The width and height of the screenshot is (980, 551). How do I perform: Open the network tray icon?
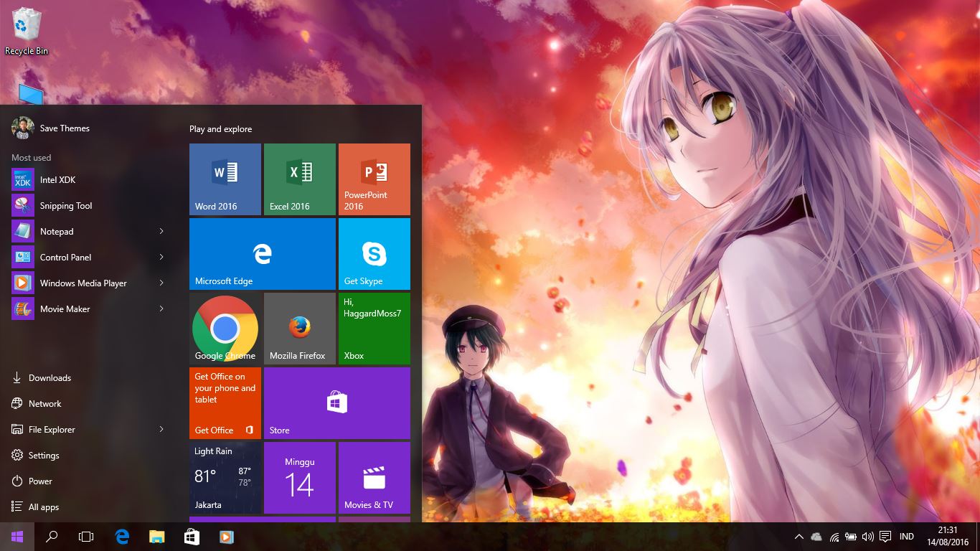pyautogui.click(x=834, y=537)
